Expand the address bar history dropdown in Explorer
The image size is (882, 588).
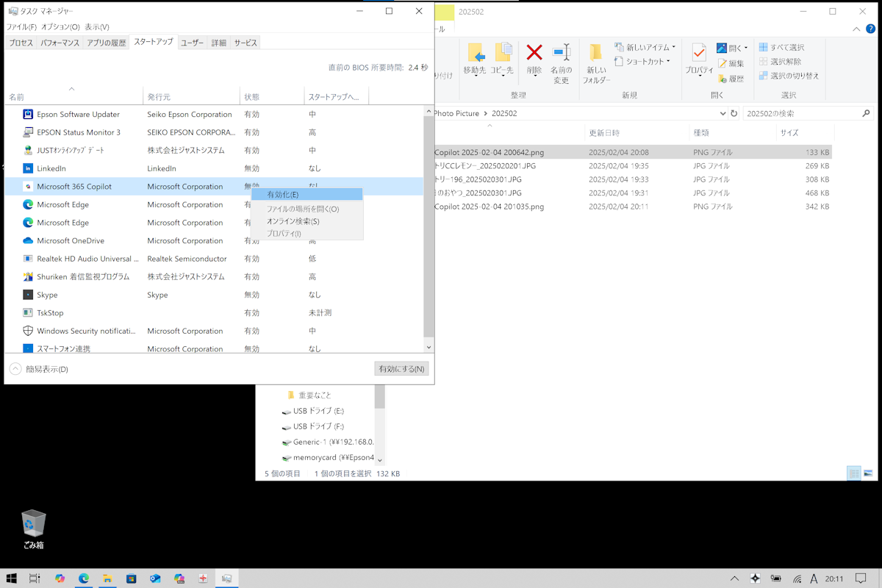pyautogui.click(x=723, y=114)
